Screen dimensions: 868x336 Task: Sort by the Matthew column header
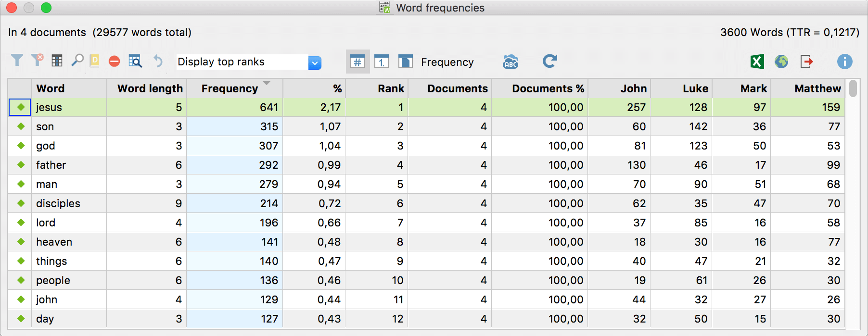tap(808, 88)
